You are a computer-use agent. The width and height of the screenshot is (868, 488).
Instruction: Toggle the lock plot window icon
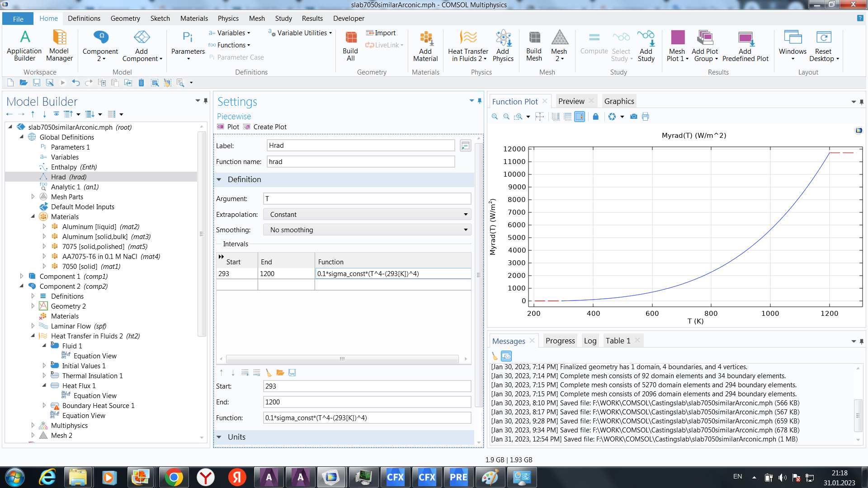(x=595, y=117)
